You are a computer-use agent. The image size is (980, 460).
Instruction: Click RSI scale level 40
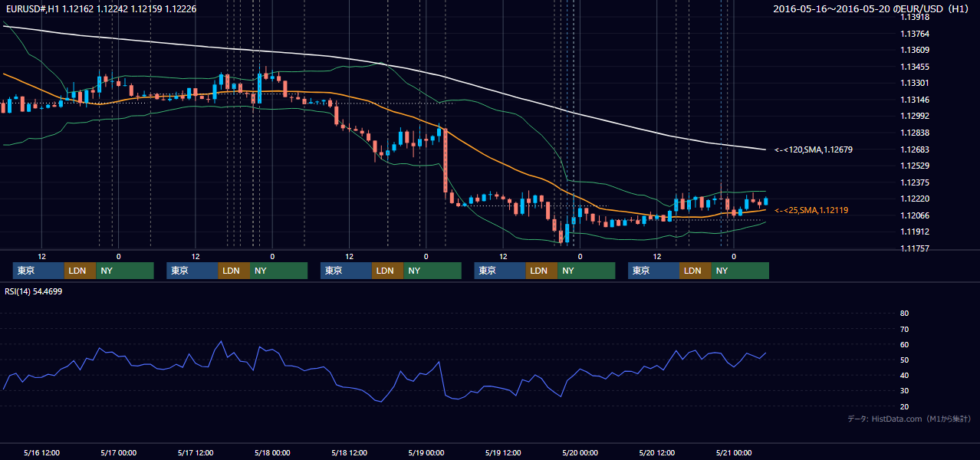pyautogui.click(x=904, y=375)
